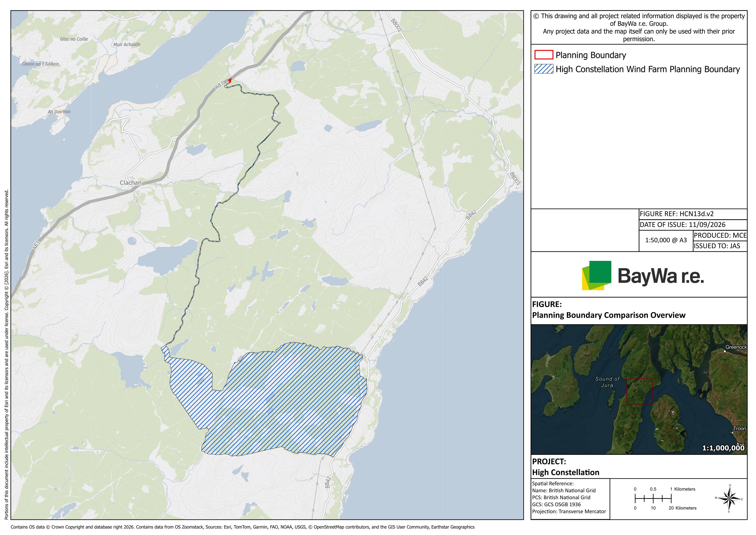Click the 'GCS: GCS OSGB 1936' line
This screenshot has height=535, width=756.
(x=556, y=504)
